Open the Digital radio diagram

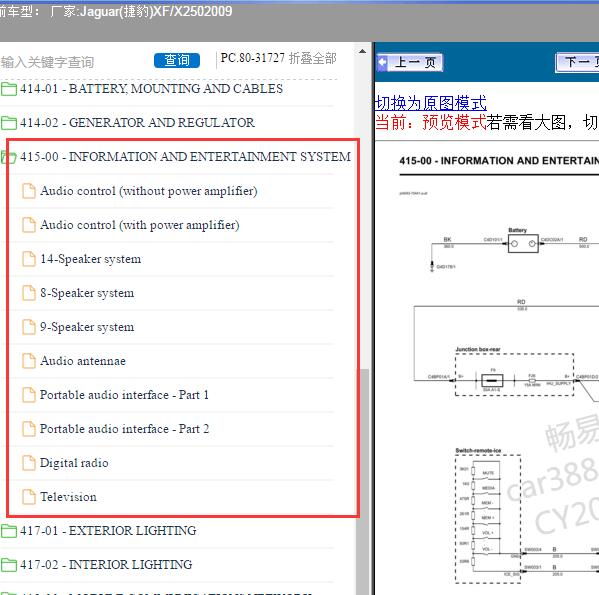(x=74, y=463)
